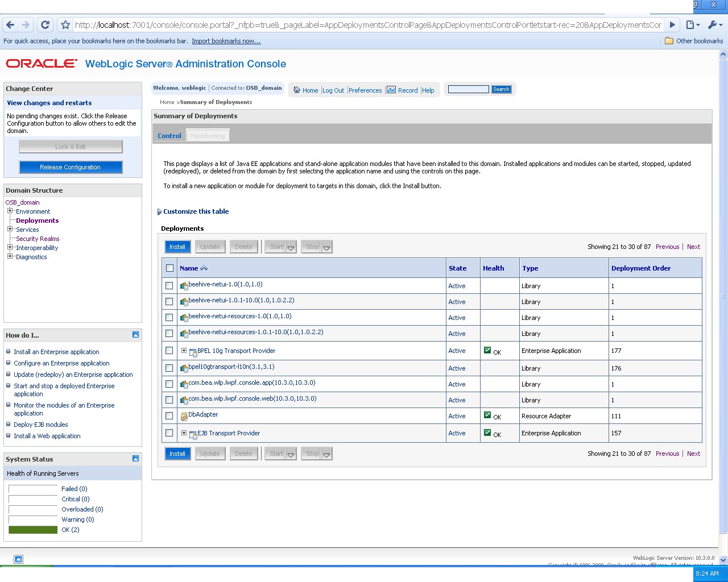
Task: Check the EJB Transport Provider checkbox
Action: coord(169,433)
